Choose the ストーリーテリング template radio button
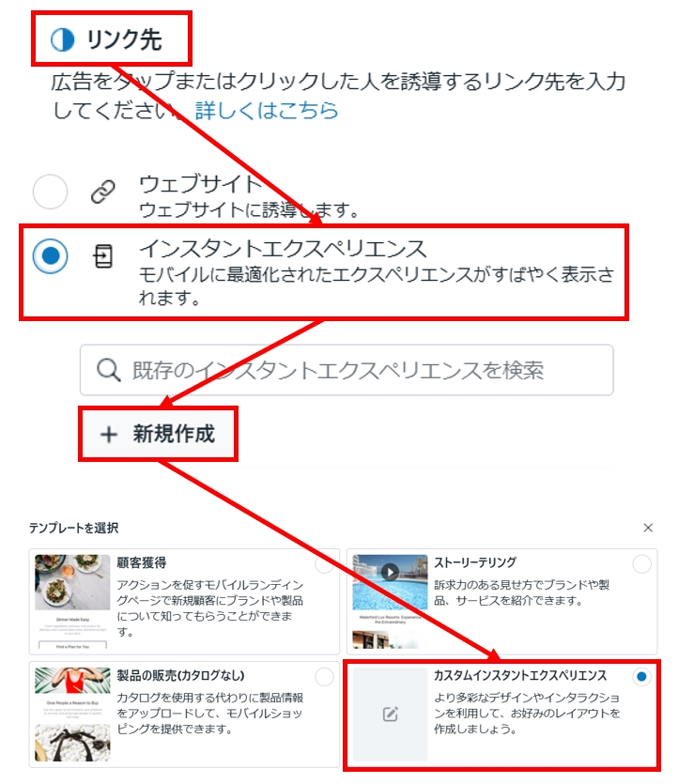The height and width of the screenshot is (784, 678). coord(641,564)
